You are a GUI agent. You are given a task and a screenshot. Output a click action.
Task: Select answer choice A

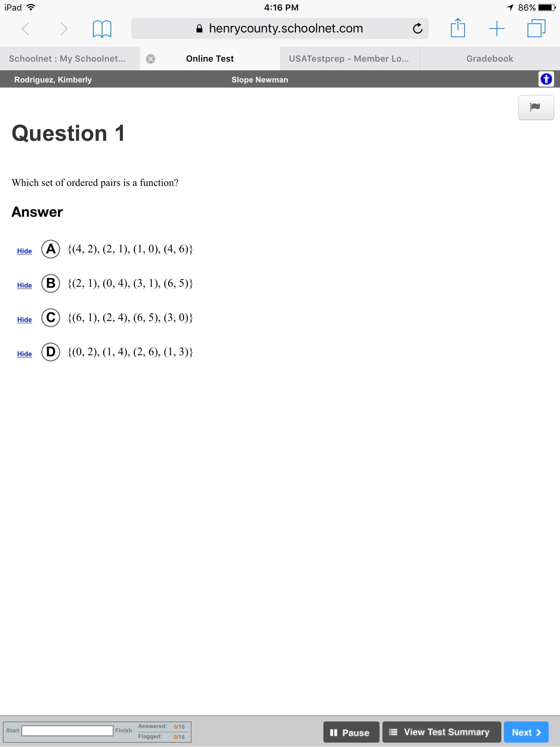51,249
